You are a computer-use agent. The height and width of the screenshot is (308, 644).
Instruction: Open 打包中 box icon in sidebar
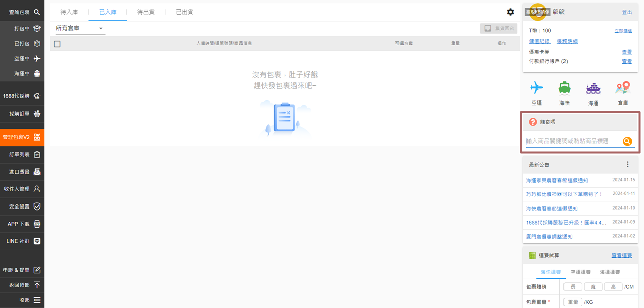pyautogui.click(x=37, y=29)
